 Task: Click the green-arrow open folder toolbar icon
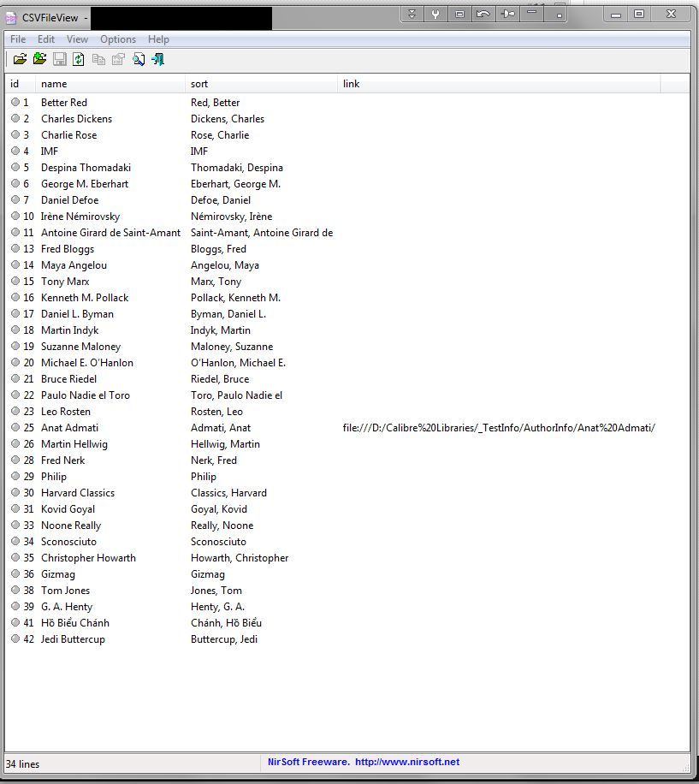pos(39,59)
